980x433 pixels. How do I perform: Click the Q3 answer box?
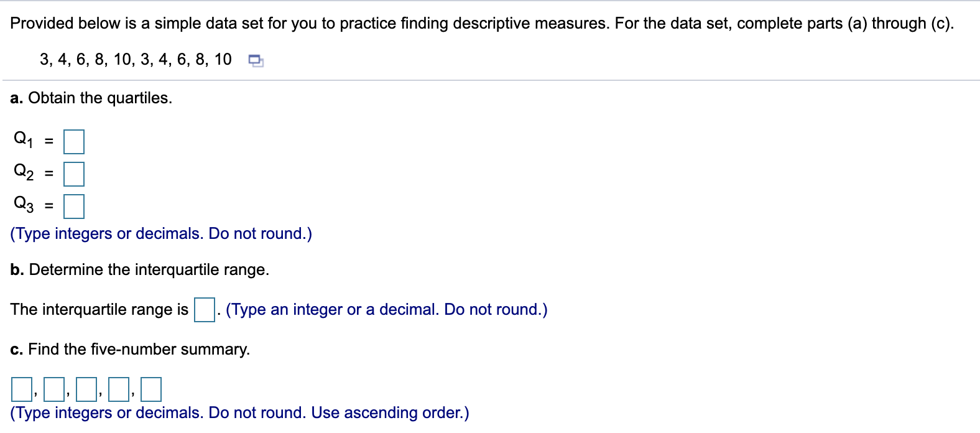point(74,207)
